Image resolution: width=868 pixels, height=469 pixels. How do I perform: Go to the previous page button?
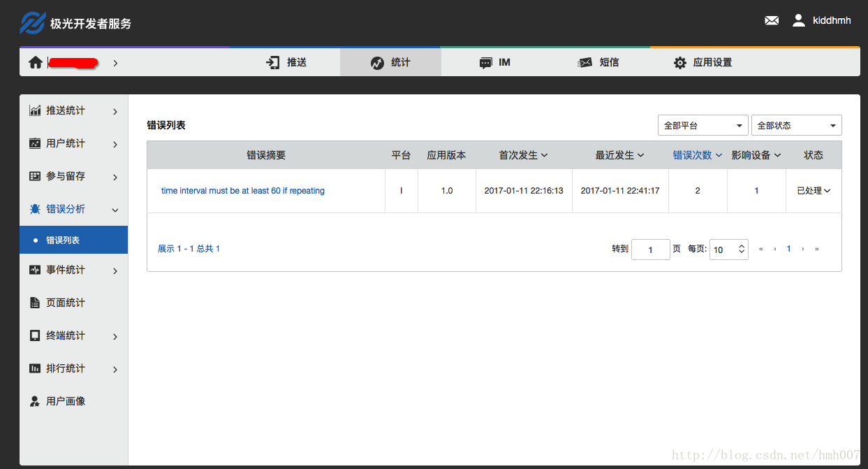click(x=775, y=249)
